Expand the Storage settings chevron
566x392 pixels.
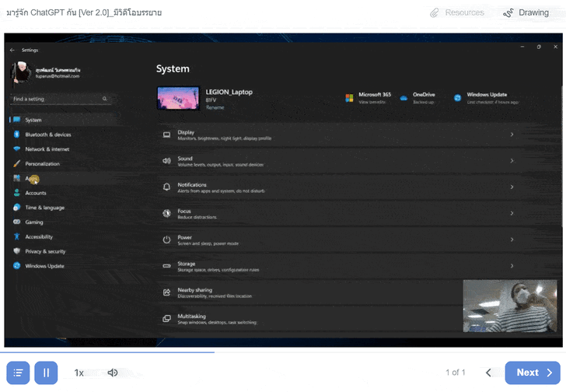pyautogui.click(x=512, y=266)
